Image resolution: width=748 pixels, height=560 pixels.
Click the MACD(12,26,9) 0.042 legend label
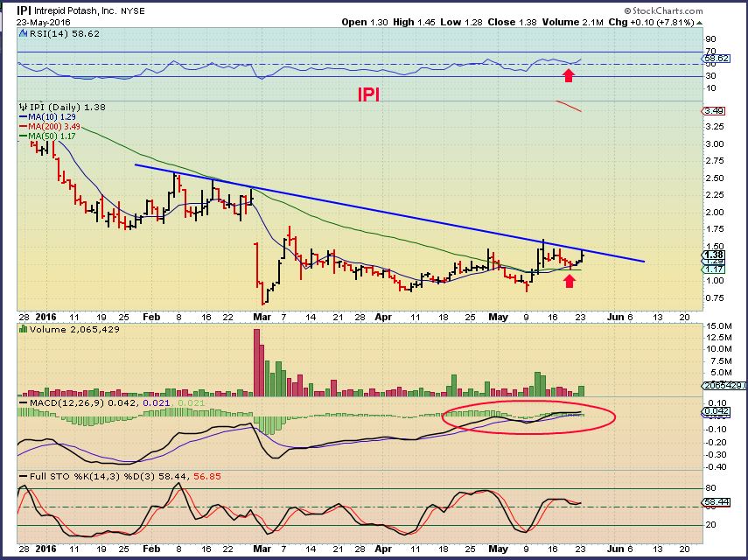click(83, 403)
